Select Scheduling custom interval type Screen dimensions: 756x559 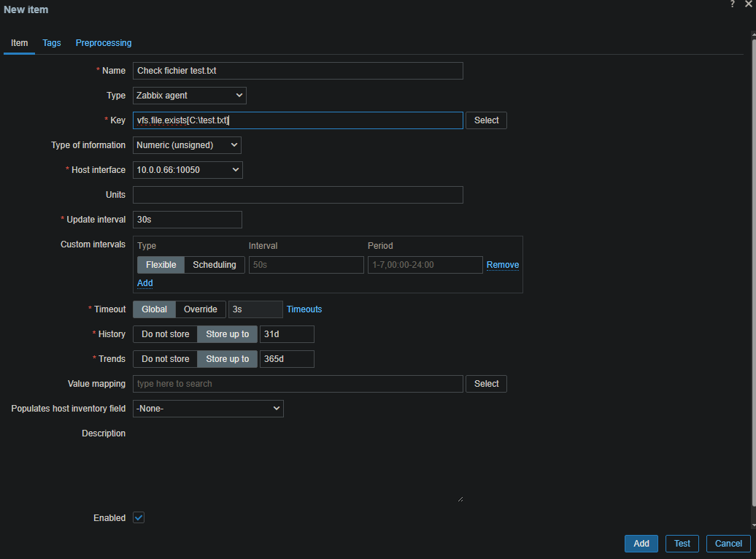tap(214, 265)
